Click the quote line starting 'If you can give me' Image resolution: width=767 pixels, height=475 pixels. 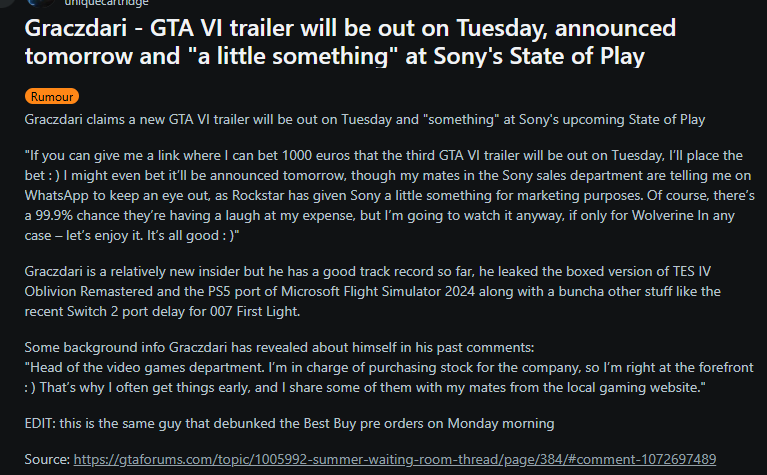point(384,156)
